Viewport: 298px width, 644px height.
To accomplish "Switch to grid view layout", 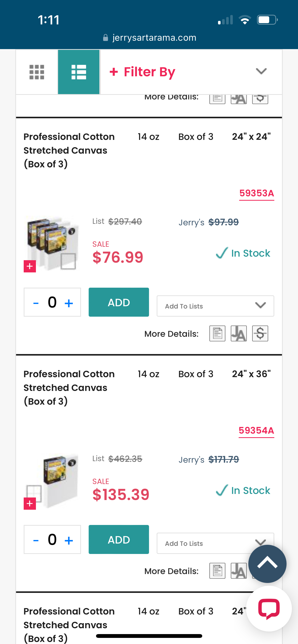I will tap(37, 72).
